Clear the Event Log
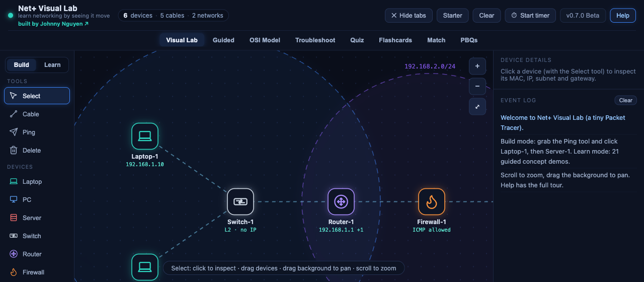 coord(626,100)
